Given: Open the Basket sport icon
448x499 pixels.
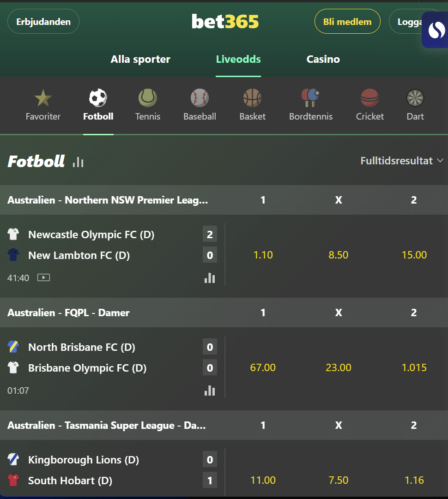Looking at the screenshot, I should point(252,98).
